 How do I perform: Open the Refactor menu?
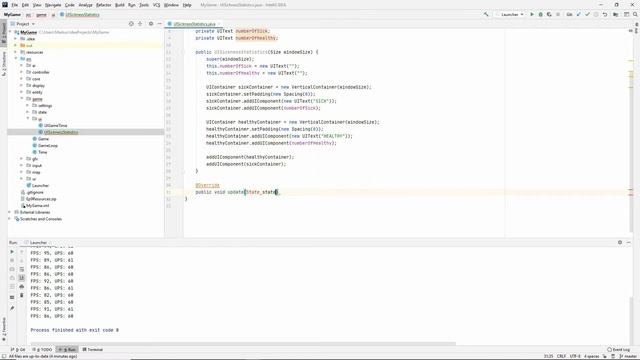[x=103, y=5]
